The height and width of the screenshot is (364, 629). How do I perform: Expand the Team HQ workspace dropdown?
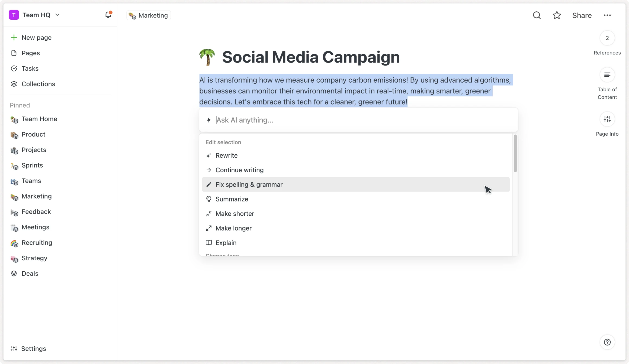[57, 15]
